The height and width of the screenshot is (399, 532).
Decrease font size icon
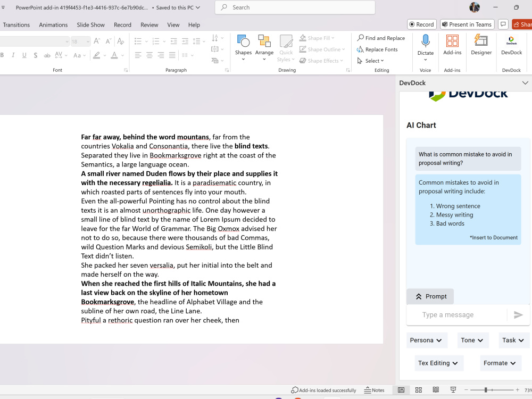click(x=108, y=41)
